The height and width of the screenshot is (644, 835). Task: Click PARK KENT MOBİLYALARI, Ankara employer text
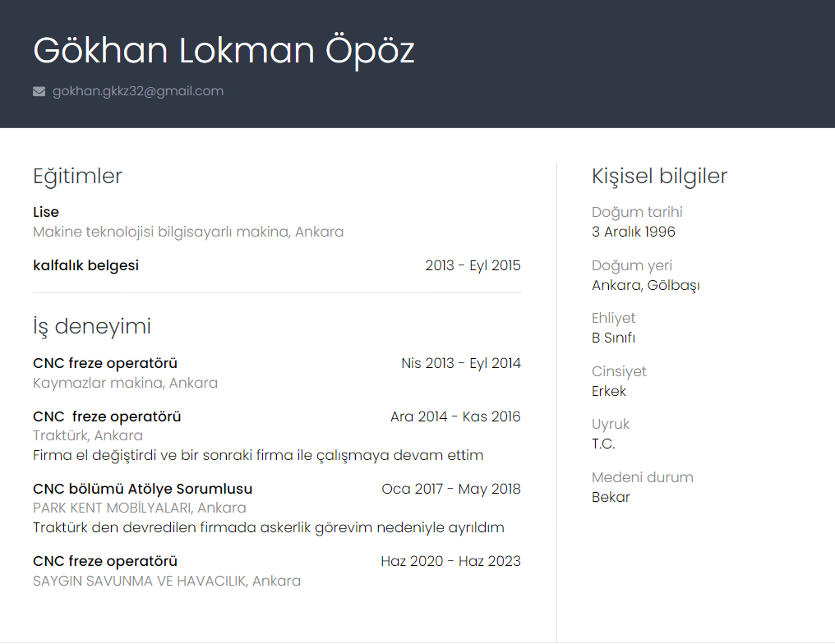(x=140, y=508)
